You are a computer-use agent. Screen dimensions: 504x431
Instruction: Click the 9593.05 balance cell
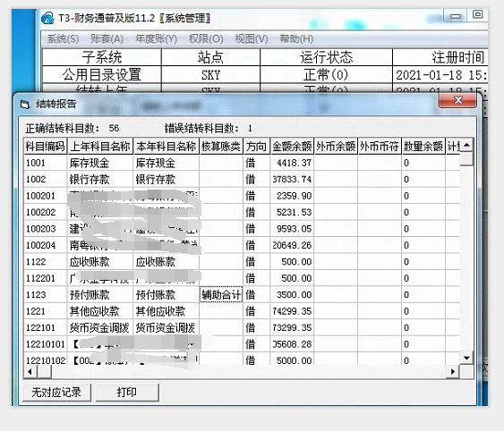coord(292,229)
